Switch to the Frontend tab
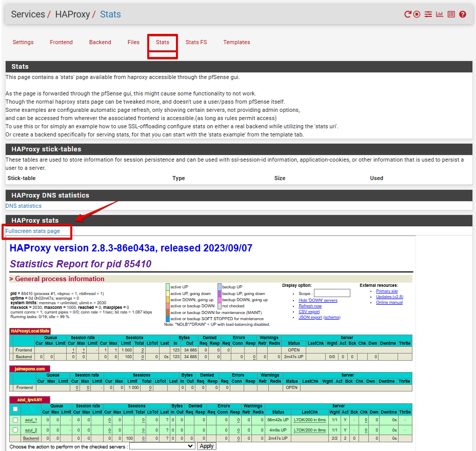Screen dimensions: 476x451 tap(61, 42)
